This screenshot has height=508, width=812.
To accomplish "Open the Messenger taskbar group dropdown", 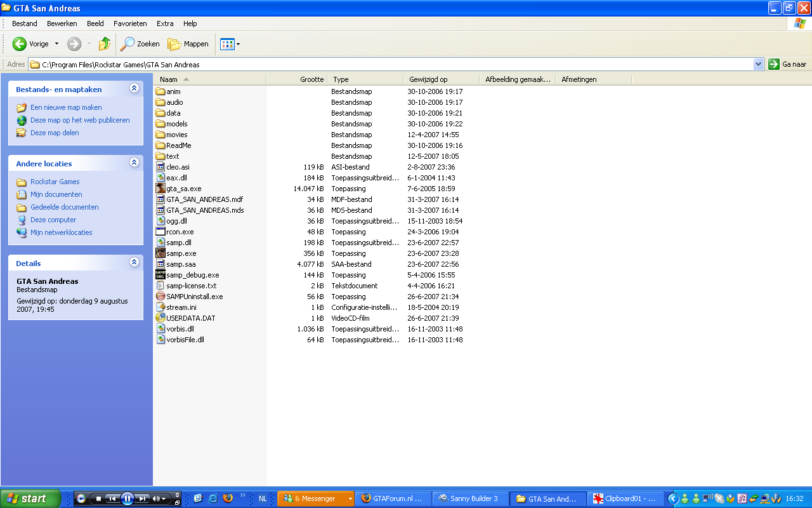I will coord(350,499).
